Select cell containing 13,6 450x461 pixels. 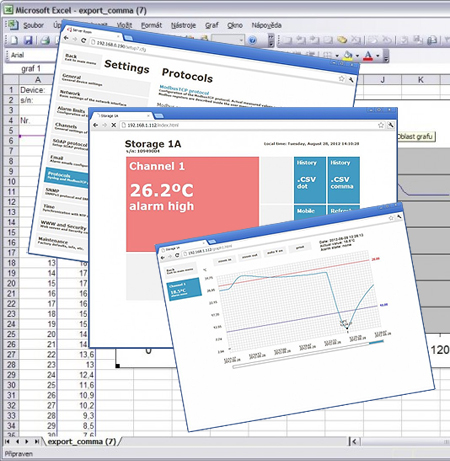pyautogui.click(x=77, y=355)
